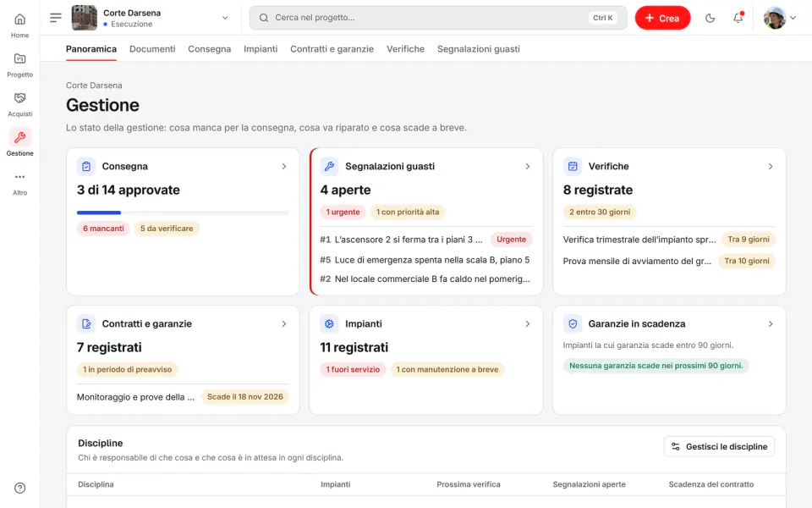This screenshot has width=812, height=508.
Task: Collapse the sidebar with the hamburger icon
Action: (56, 18)
